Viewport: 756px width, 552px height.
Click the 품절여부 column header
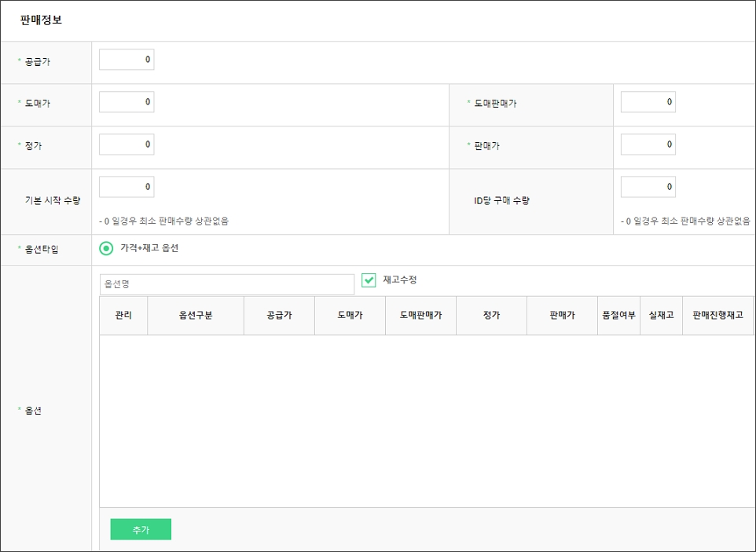point(618,315)
